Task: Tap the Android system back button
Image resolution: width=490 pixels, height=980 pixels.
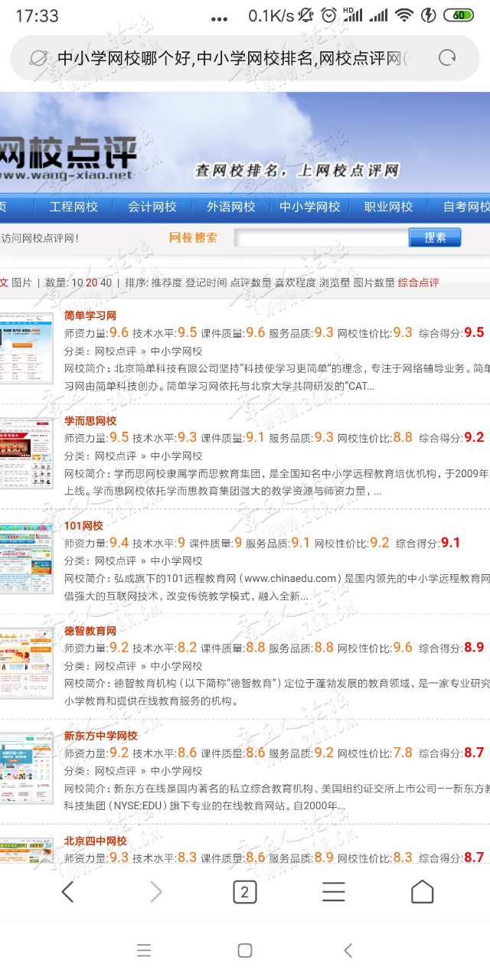Action: coord(348,950)
